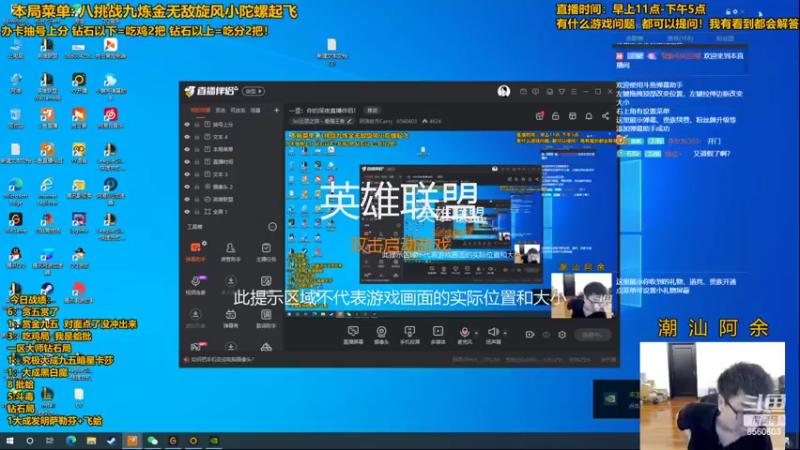Select the 摄像头 2 source row
The height and width of the screenshot is (450, 800).
coord(232,187)
